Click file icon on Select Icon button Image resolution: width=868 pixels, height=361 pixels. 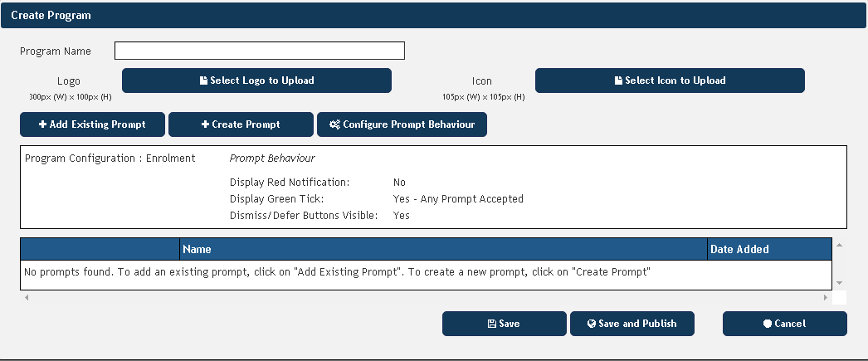tap(618, 80)
